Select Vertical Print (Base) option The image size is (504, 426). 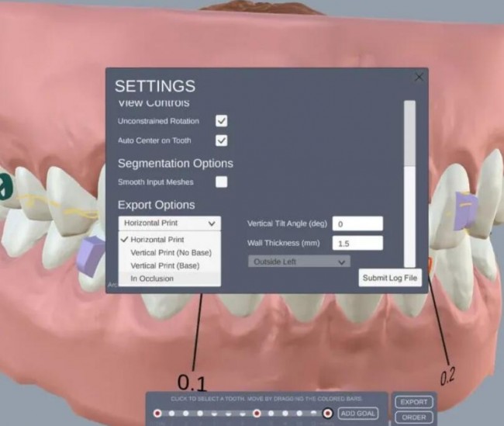point(165,265)
